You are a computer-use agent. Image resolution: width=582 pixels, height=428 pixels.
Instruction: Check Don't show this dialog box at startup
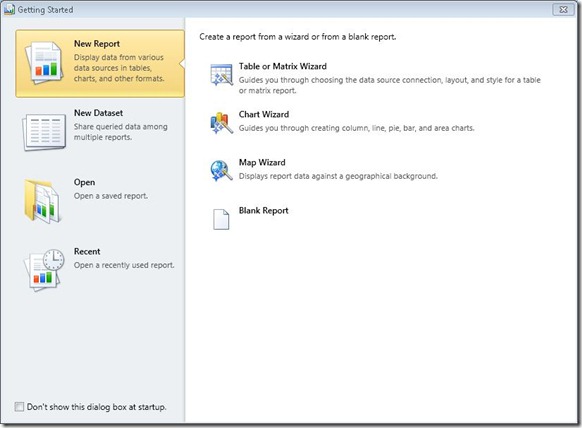pyautogui.click(x=19, y=406)
